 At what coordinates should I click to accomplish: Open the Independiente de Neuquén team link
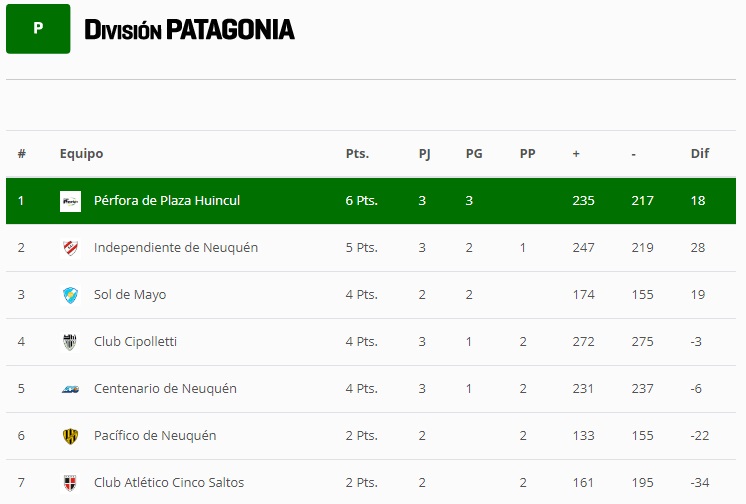[176, 248]
